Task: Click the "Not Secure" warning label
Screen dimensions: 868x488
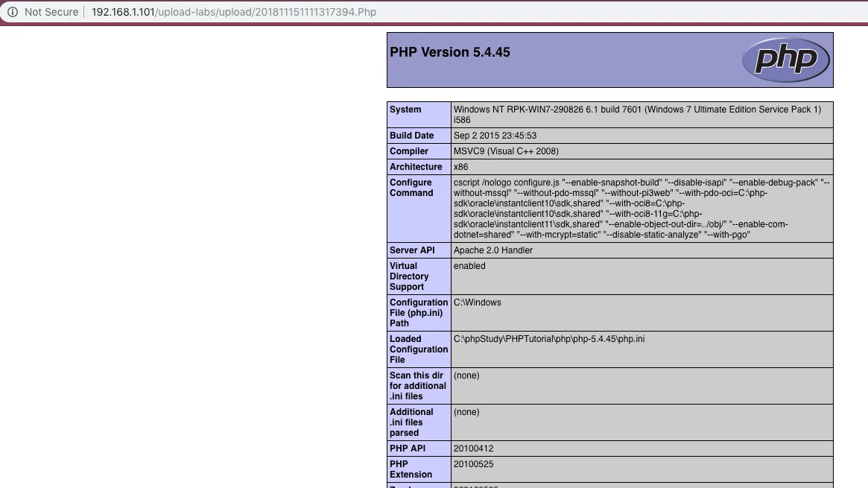Action: (x=51, y=12)
